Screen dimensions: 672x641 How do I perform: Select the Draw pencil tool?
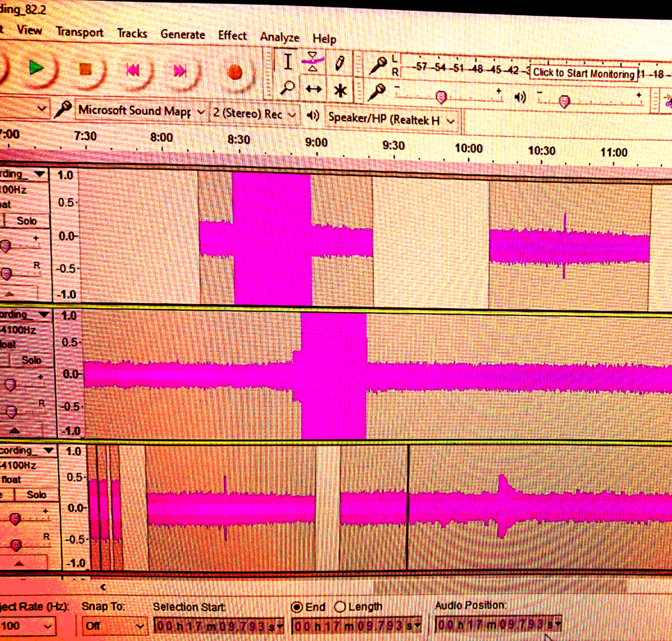click(339, 63)
